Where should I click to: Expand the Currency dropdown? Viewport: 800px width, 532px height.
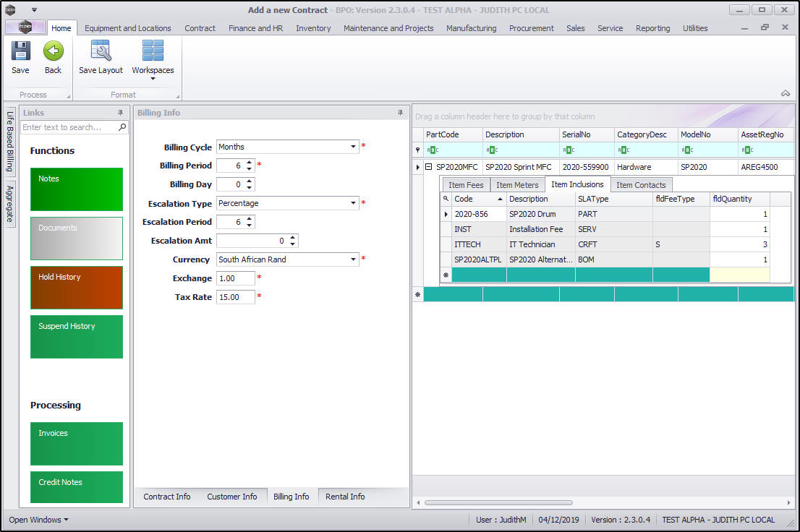(x=354, y=259)
